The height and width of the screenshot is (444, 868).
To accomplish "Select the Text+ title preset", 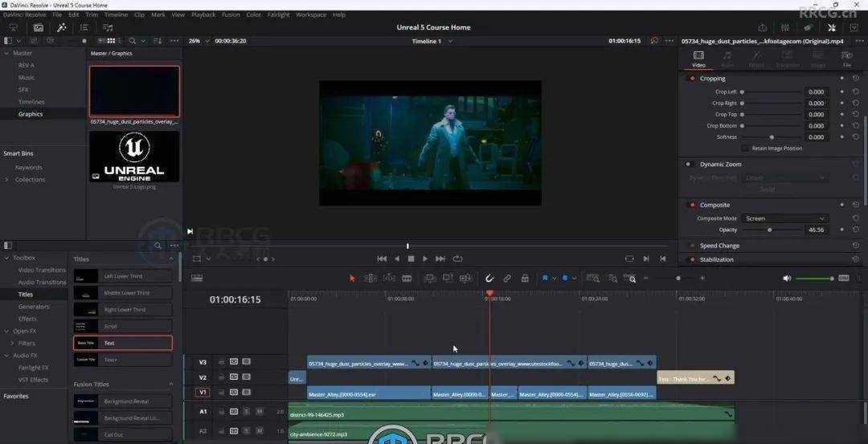I will click(123, 360).
